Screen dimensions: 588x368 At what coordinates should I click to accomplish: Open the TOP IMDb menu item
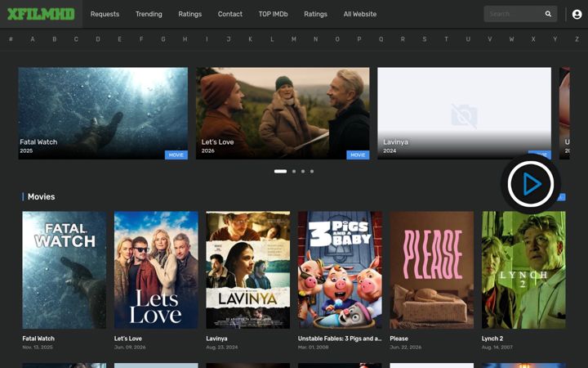pos(273,14)
